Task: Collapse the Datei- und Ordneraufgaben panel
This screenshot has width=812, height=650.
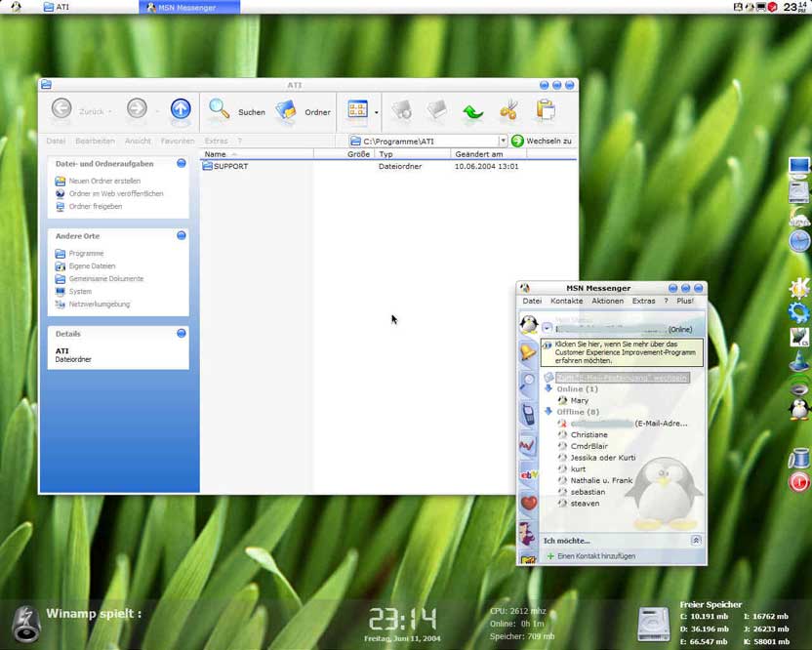Action: 182,163
